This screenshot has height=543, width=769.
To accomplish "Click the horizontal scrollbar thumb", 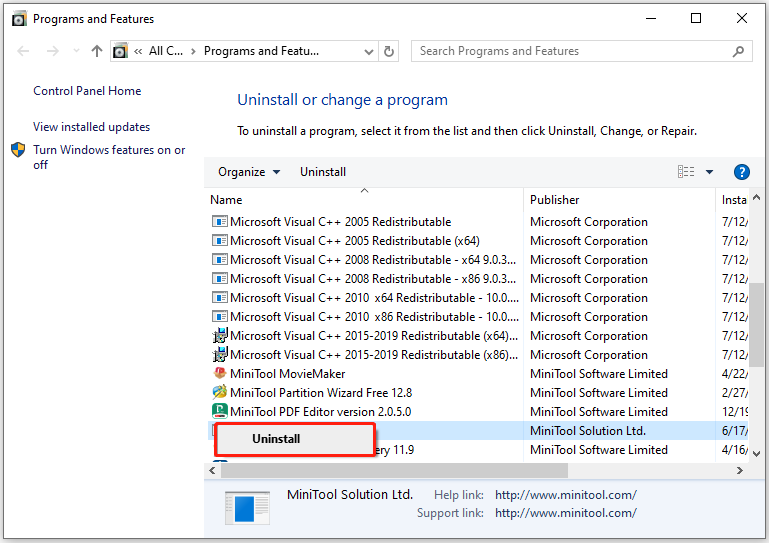I will pos(394,471).
